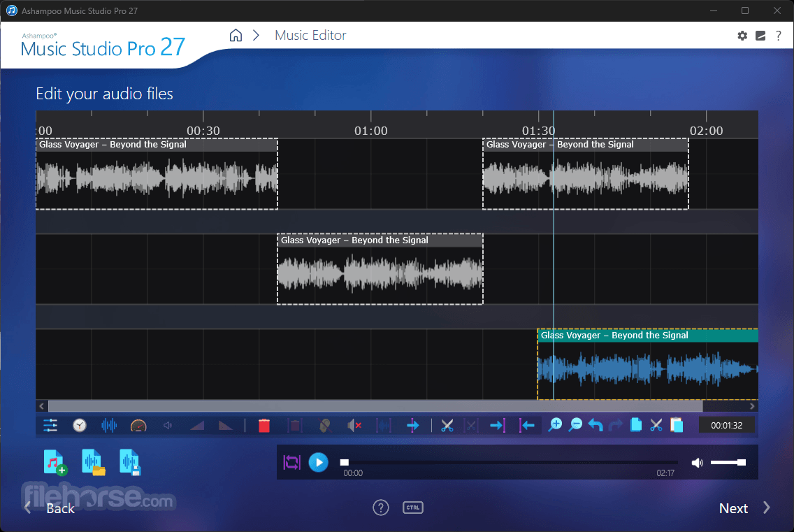The width and height of the screenshot is (794, 532).
Task: Click the blue waveform effects icon
Action: [109, 425]
